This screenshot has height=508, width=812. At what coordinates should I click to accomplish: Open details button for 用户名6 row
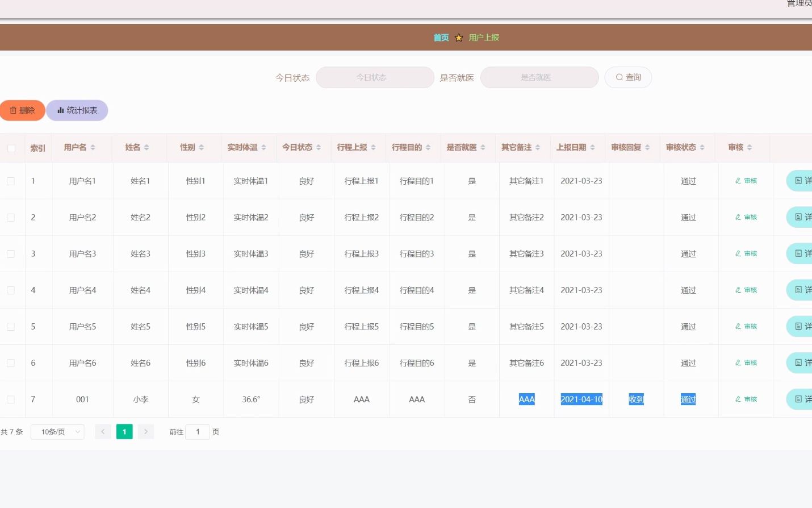800,363
